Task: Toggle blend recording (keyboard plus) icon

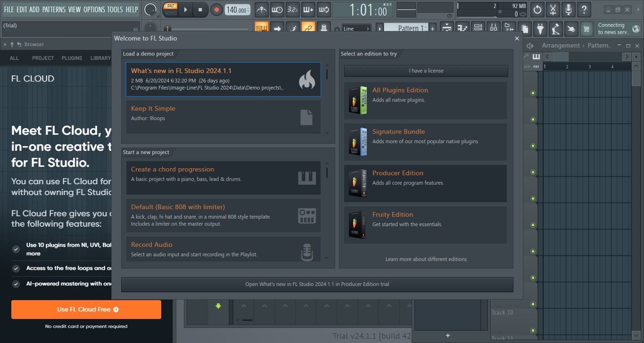Action: (x=308, y=9)
